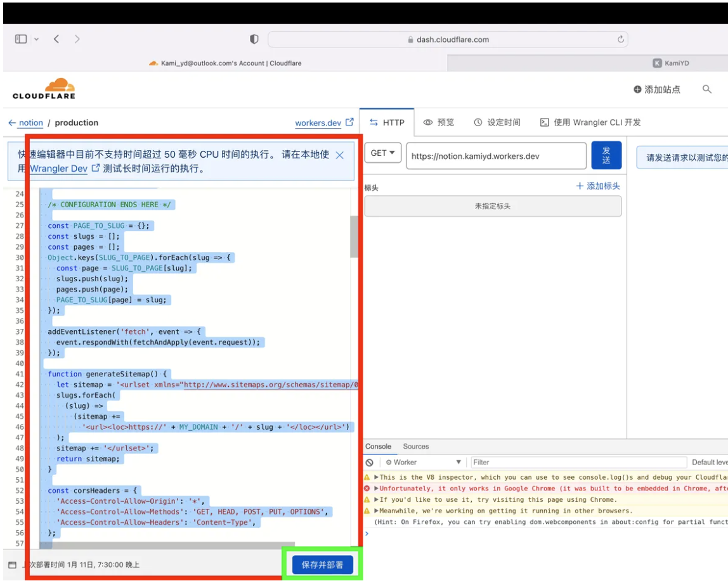Click the console Filter input field
The width and height of the screenshot is (728, 588).
[578, 463]
